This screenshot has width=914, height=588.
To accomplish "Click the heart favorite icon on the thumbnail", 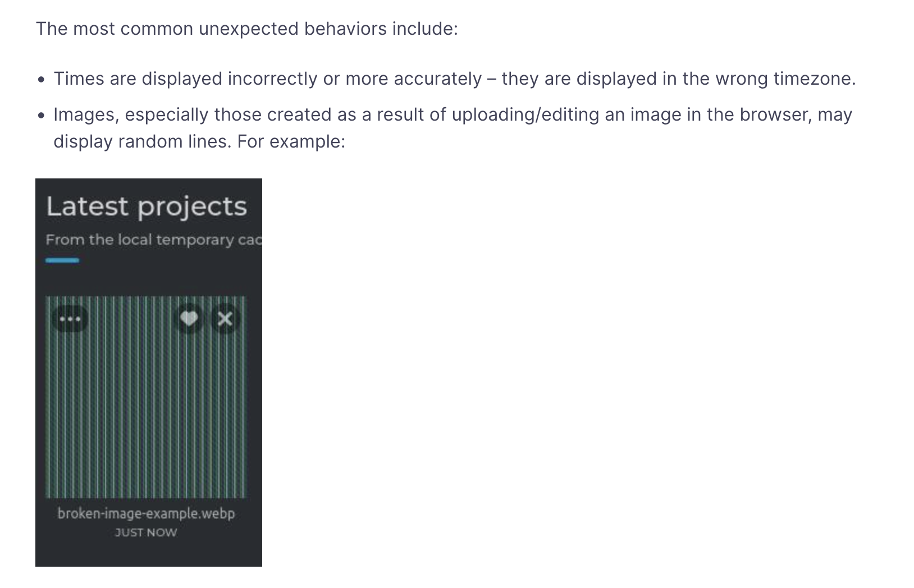I will click(189, 319).
